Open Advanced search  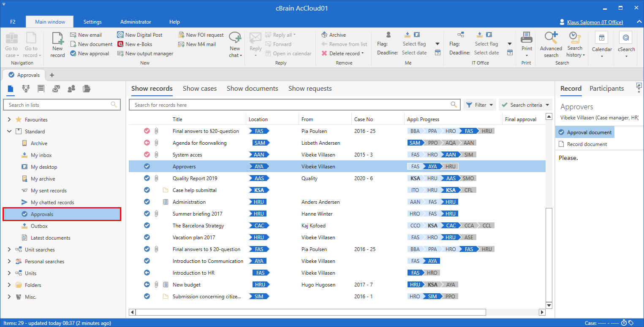(551, 44)
